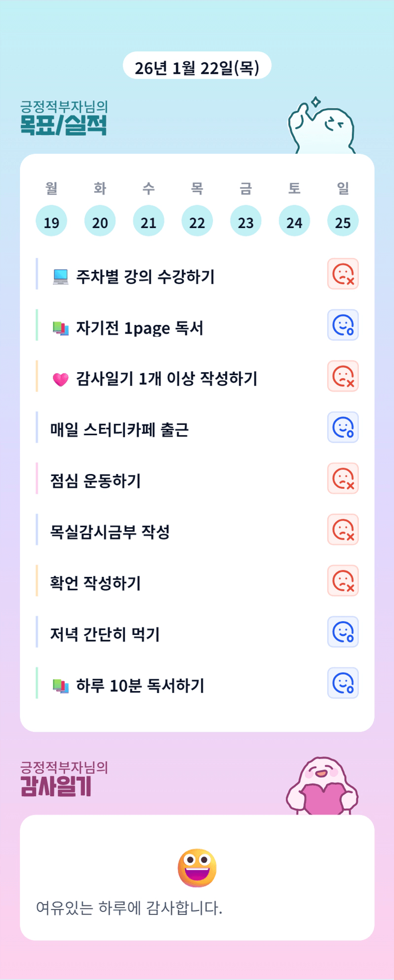394x980 pixels.
Task: Select Wednesday 21 date circle
Action: pos(149,221)
